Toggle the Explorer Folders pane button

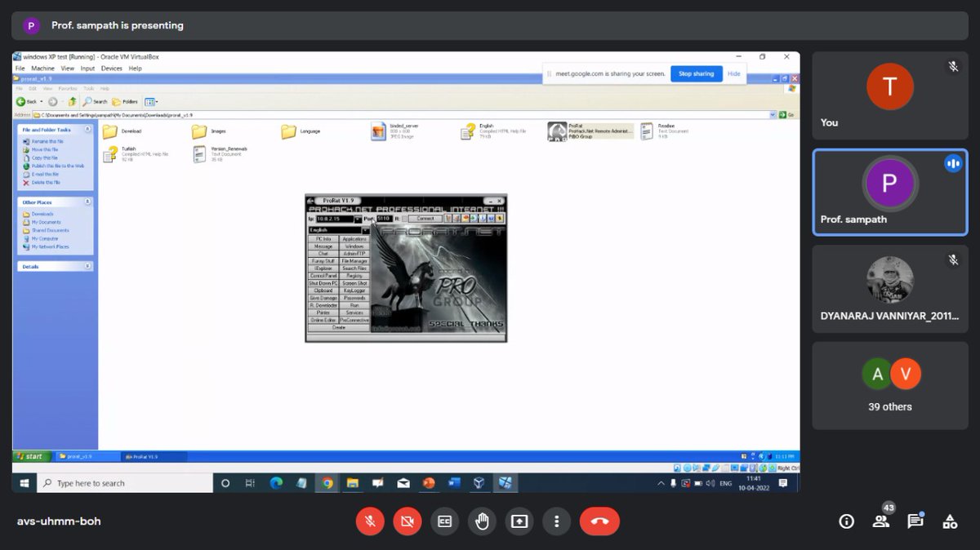point(125,102)
